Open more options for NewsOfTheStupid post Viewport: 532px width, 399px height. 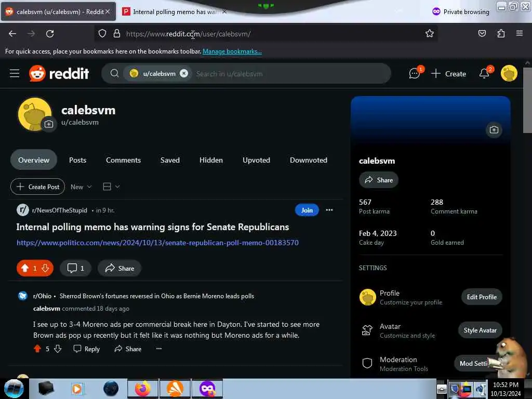pos(329,210)
